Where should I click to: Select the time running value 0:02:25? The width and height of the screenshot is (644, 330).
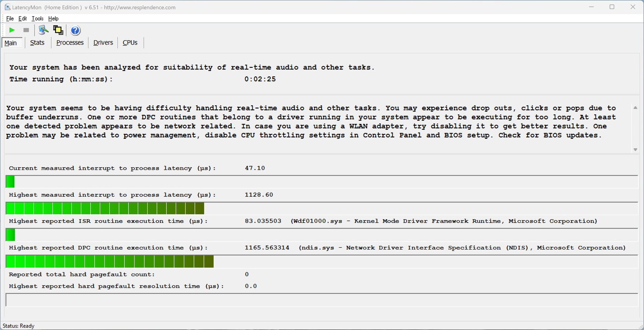260,79
